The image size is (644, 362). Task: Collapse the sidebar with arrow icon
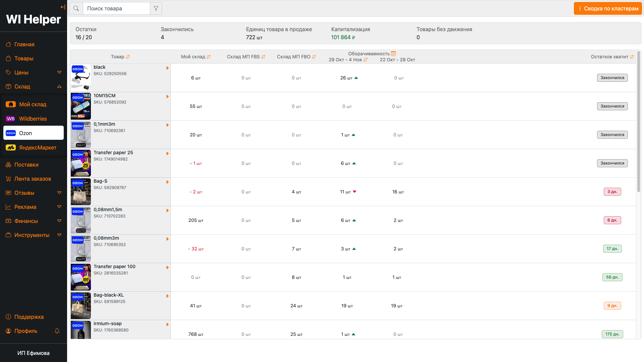coord(63,7)
